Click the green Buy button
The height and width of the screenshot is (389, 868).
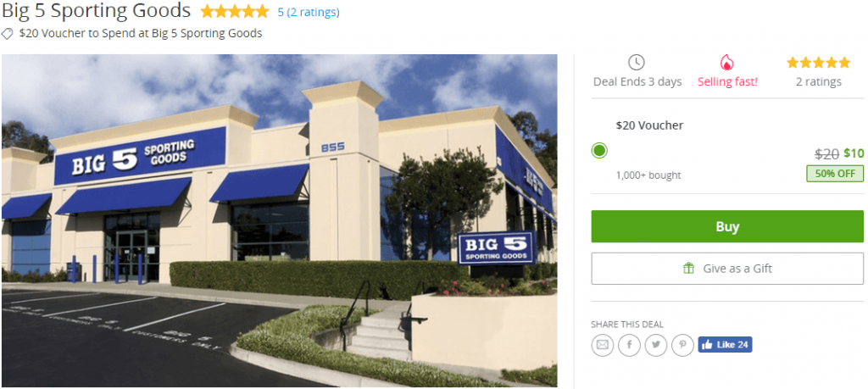[x=726, y=226]
